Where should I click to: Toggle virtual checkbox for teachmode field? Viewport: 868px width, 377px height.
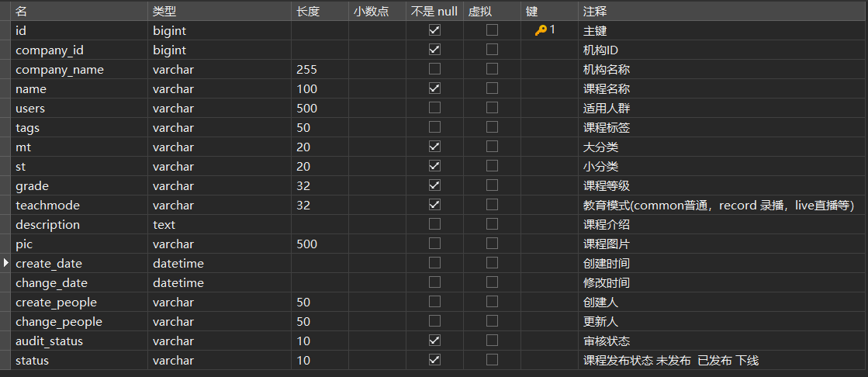coord(492,204)
